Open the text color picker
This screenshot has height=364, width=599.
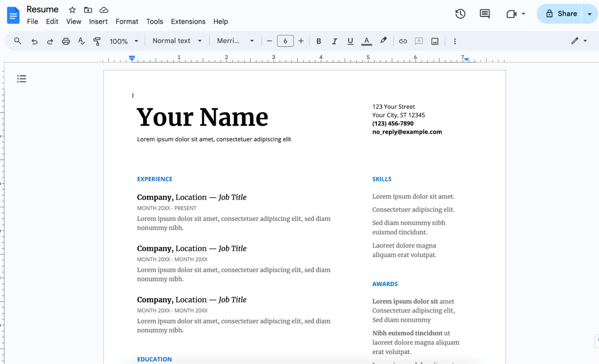pos(366,41)
